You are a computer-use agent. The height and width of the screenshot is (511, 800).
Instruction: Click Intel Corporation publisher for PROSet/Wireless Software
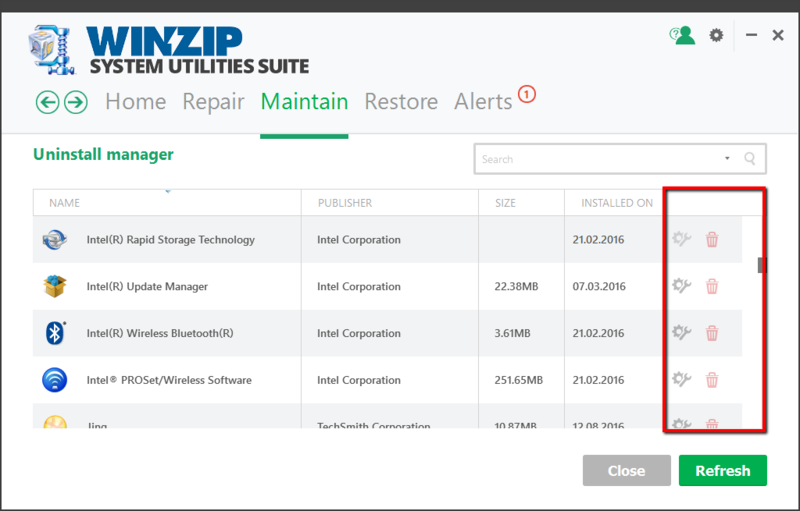pyautogui.click(x=359, y=380)
